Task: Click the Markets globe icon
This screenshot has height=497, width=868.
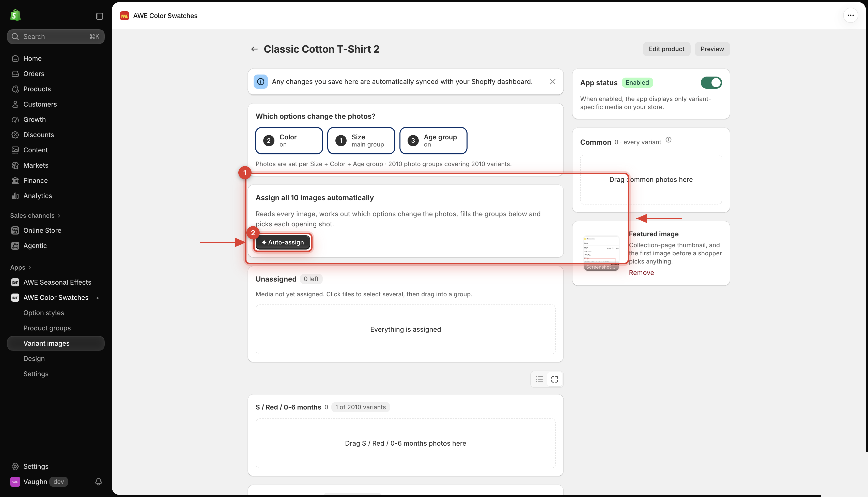Action: (x=15, y=165)
